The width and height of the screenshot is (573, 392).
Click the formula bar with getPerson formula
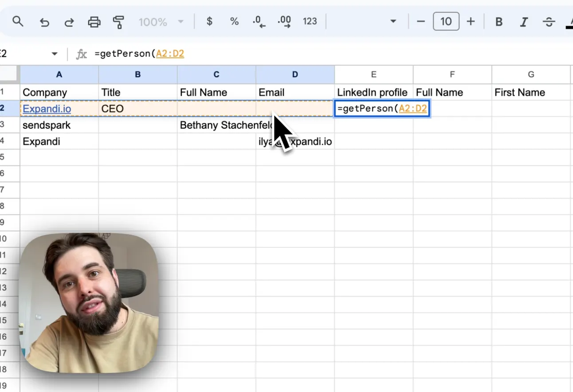point(333,54)
